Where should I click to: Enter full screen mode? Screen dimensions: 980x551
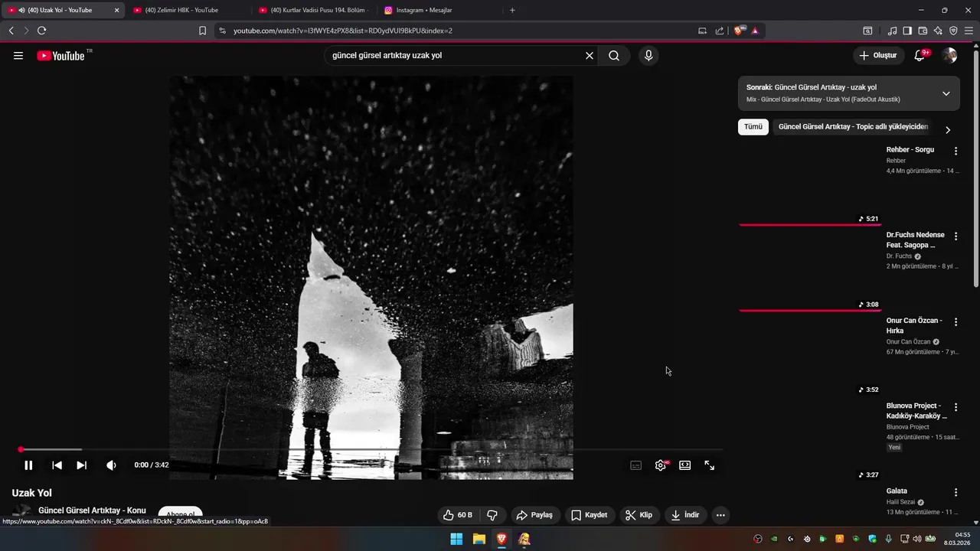710,465
